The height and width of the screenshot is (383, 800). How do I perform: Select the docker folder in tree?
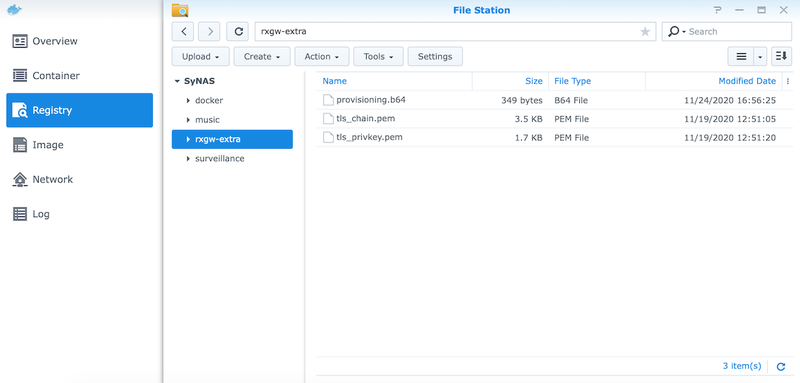(209, 100)
